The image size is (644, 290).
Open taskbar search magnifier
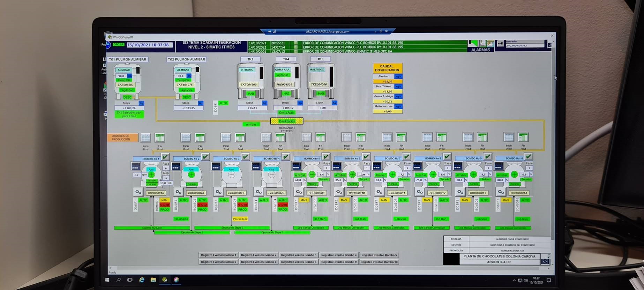tap(119, 280)
